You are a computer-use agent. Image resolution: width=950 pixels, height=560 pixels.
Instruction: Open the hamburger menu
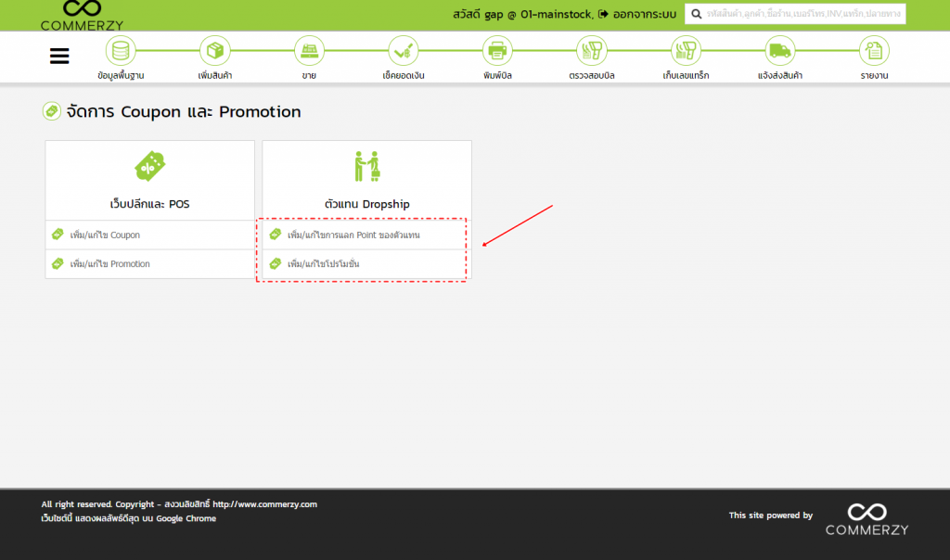coord(59,56)
